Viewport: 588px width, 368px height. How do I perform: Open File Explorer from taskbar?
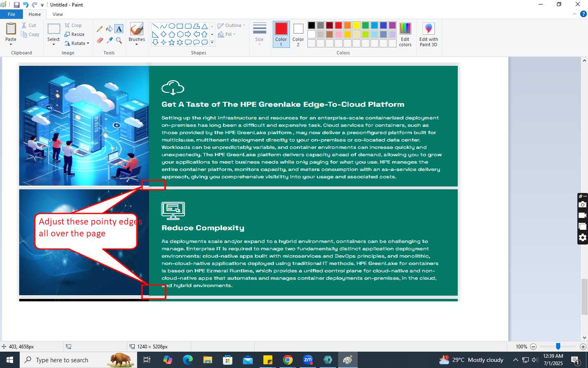(208, 360)
